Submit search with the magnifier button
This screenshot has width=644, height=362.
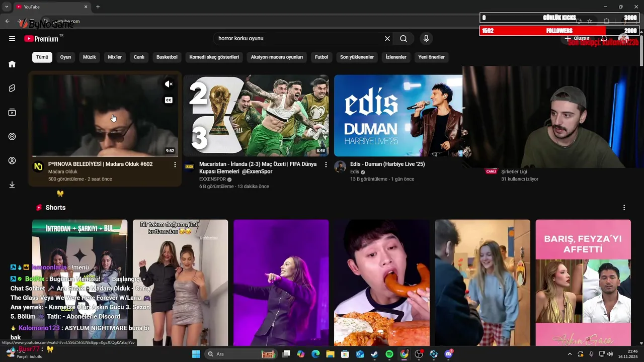tap(404, 39)
